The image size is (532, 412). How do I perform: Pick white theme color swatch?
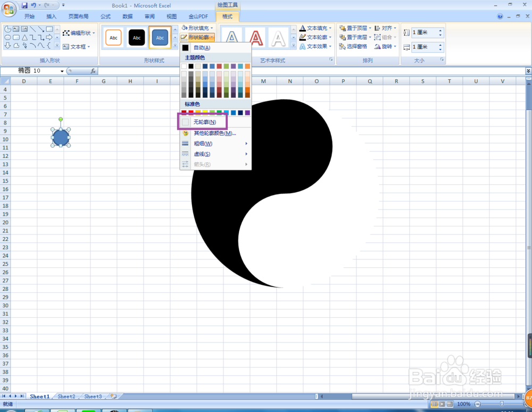point(184,66)
